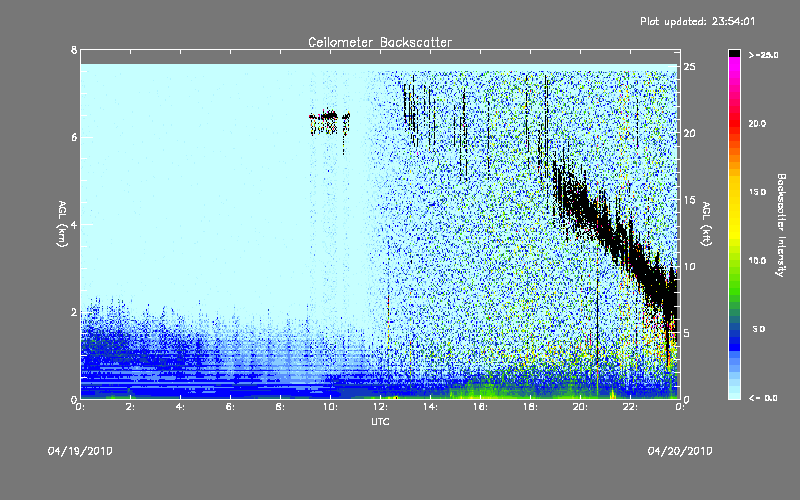The height and width of the screenshot is (500, 800).
Task: Click the ">=25.0" colorbar maximum label
Action: tap(764, 55)
